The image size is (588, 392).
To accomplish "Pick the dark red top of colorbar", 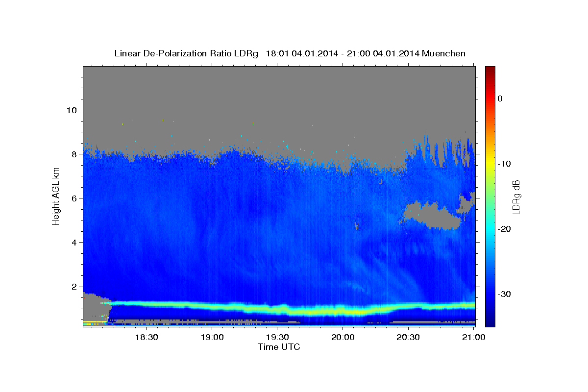I will coord(490,70).
